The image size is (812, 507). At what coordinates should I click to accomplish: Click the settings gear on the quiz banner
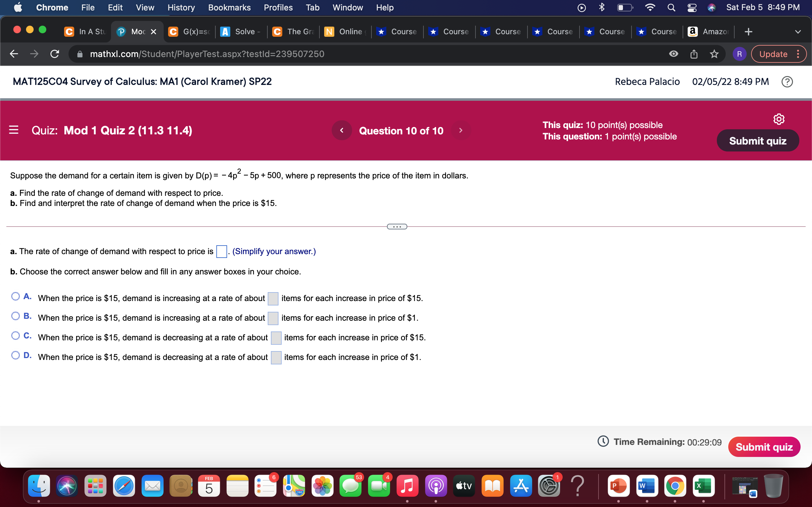coord(779,119)
